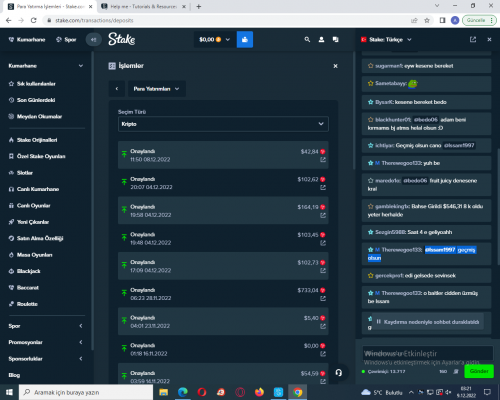This screenshot has height=400, width=500.
Task: Open the wallet button next to balance
Action: click(245, 39)
